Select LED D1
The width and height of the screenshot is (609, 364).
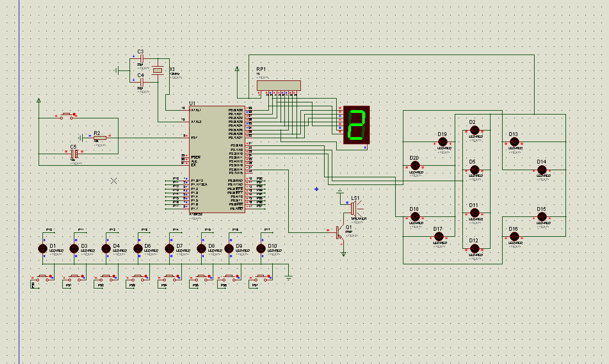[43, 249]
